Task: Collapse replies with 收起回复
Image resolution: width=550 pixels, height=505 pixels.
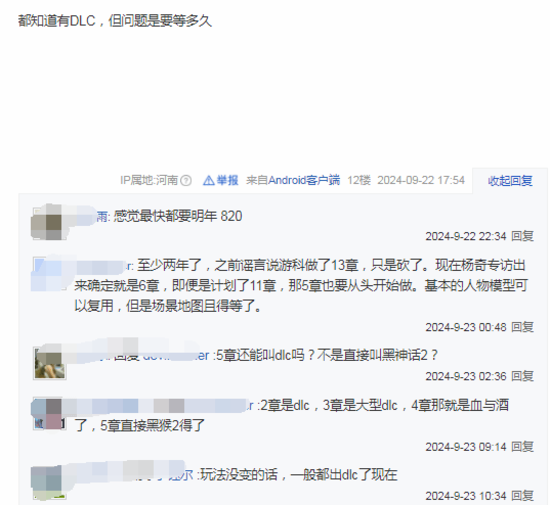Action: 510,181
